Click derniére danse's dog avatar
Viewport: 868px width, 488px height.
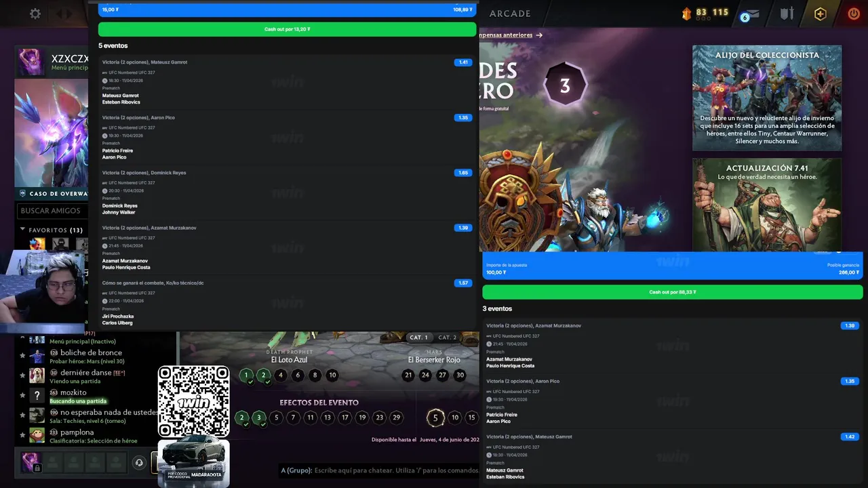click(37, 375)
